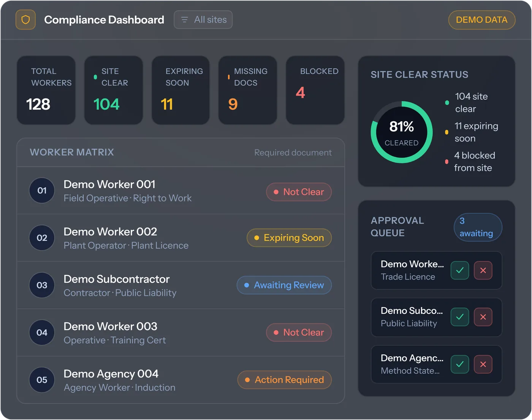
Task: Approve Demo Subcontractor Public Liability
Action: [460, 317]
